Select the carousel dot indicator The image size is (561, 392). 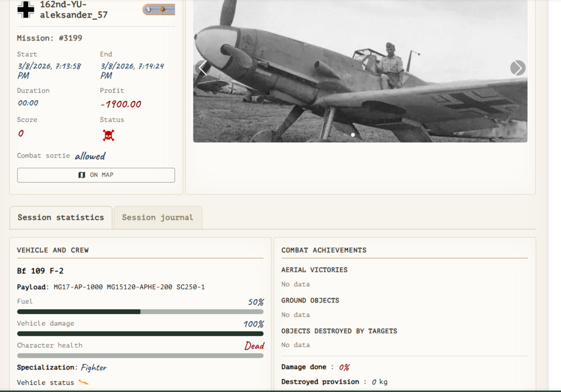[x=353, y=135]
